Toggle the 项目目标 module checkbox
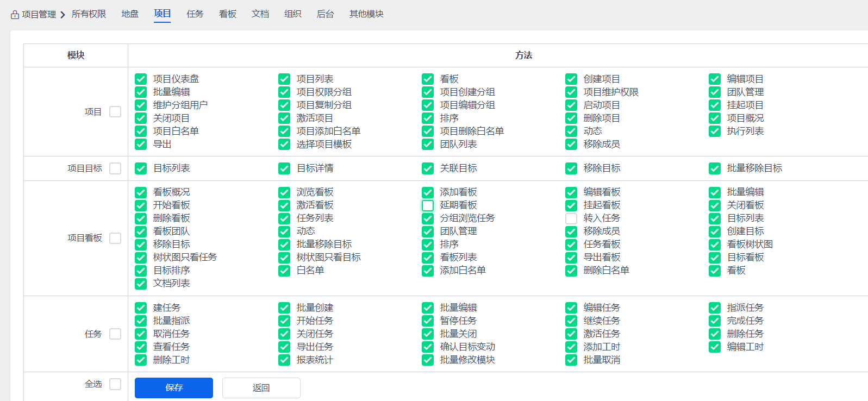 pyautogui.click(x=115, y=168)
